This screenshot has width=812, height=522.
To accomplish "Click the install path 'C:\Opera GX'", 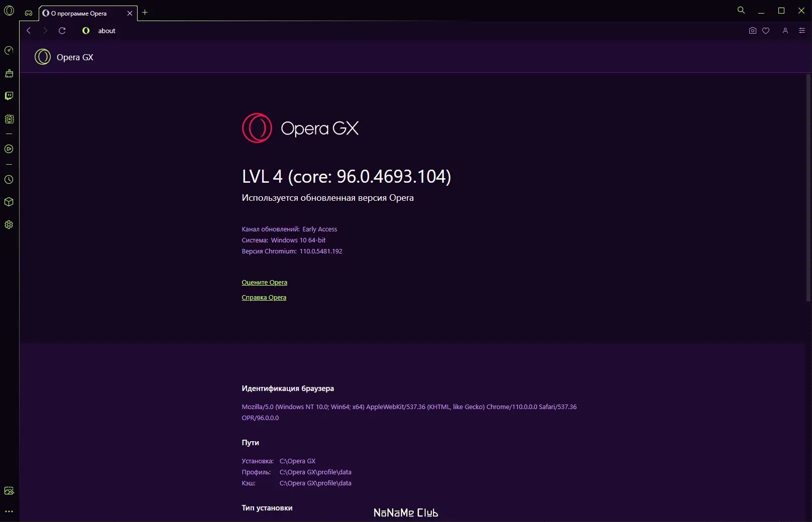I will [298, 461].
